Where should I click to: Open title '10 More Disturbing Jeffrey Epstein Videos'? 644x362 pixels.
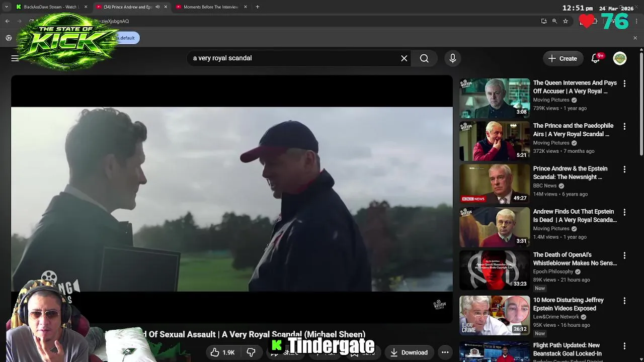click(568, 304)
